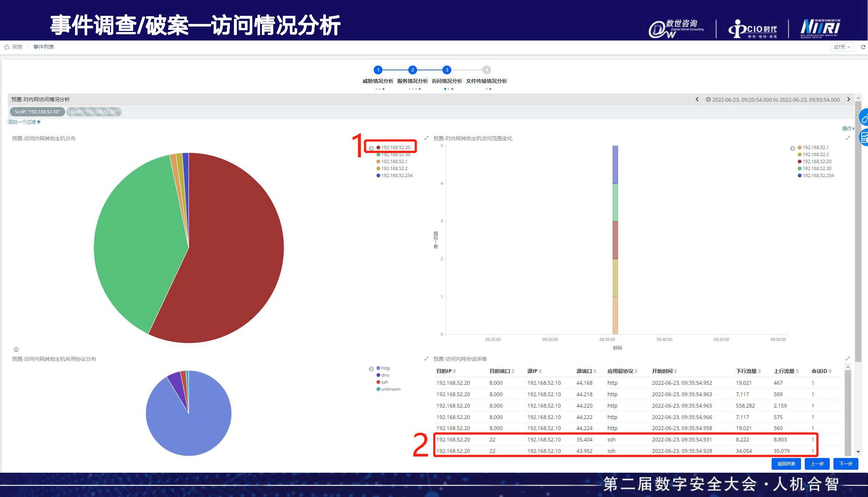Click 添加一个过滤 to add a filter
Viewport: 868px width, 497px height.
24,122
